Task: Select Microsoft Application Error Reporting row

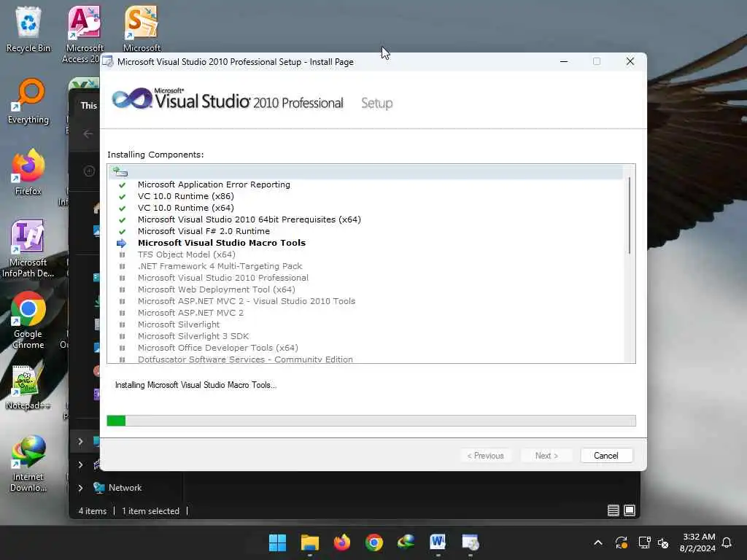Action: click(x=214, y=184)
